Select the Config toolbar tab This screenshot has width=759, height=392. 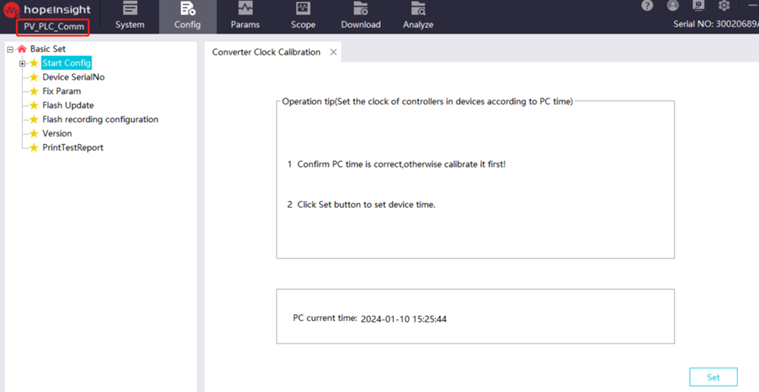point(187,16)
